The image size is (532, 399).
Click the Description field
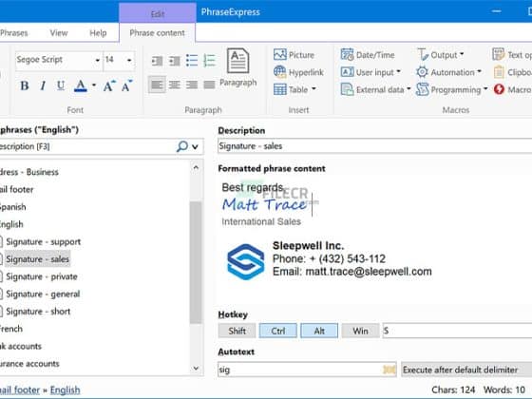[x=375, y=146]
